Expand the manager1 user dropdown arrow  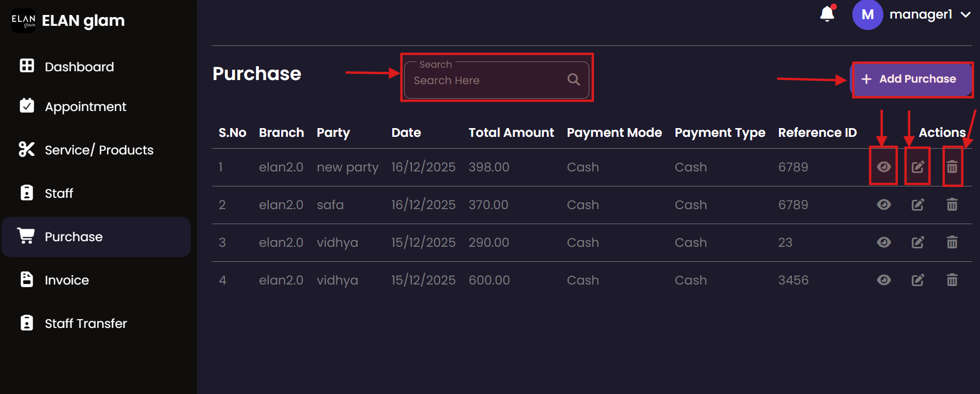pyautogui.click(x=965, y=15)
